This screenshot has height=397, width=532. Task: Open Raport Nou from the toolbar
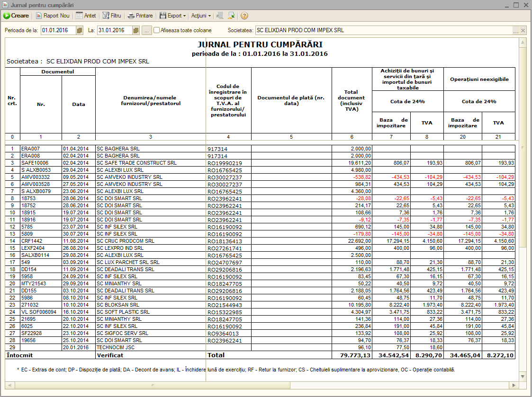click(53, 16)
